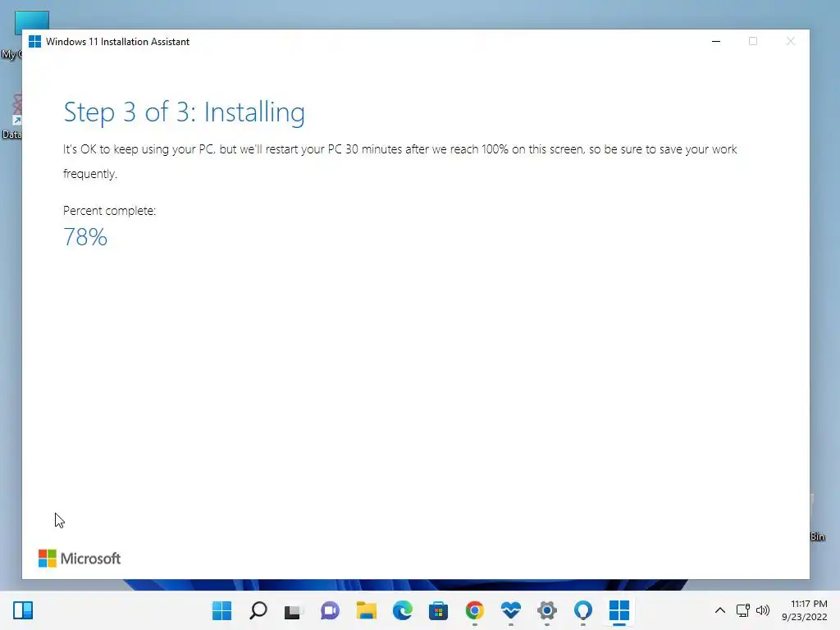The image size is (840, 630).
Task: Open Tips lightbulb app on taskbar
Action: pos(583,610)
